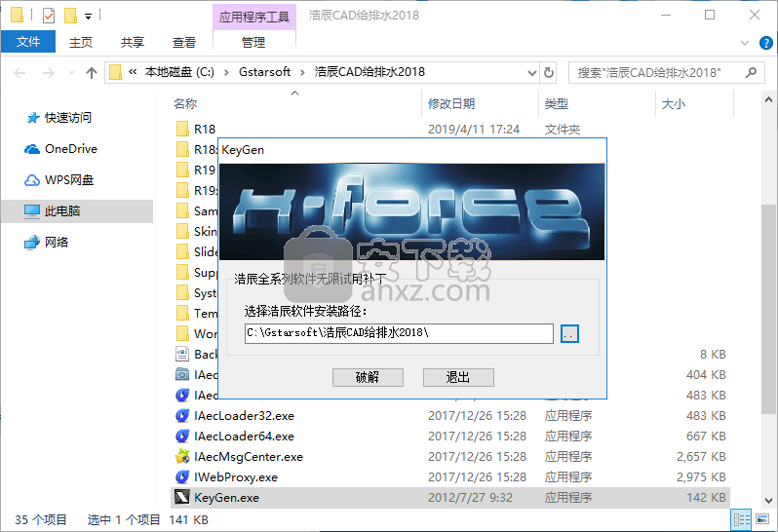The image size is (778, 532).
Task: Open recent locations dropdown arrow
Action: pyautogui.click(x=71, y=73)
